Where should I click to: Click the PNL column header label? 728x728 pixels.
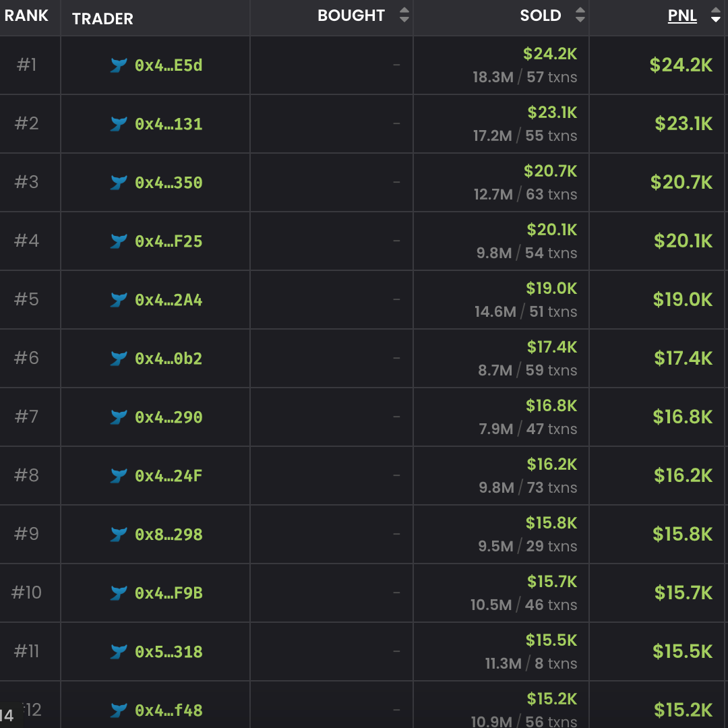click(682, 16)
